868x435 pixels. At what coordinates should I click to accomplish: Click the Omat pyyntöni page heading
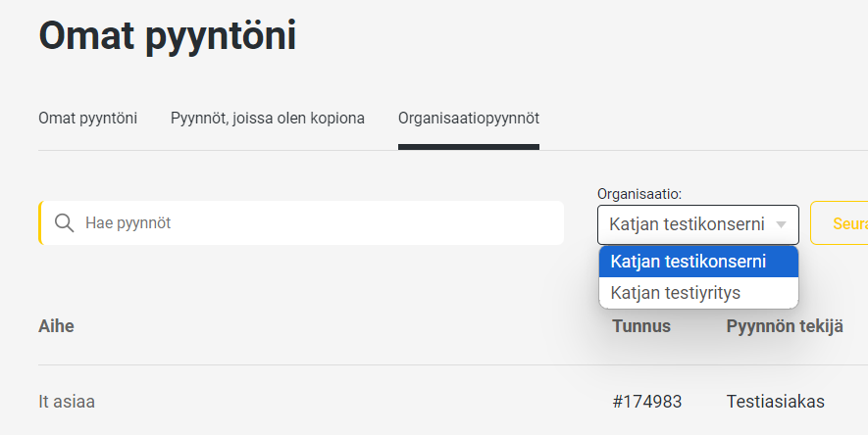(168, 36)
